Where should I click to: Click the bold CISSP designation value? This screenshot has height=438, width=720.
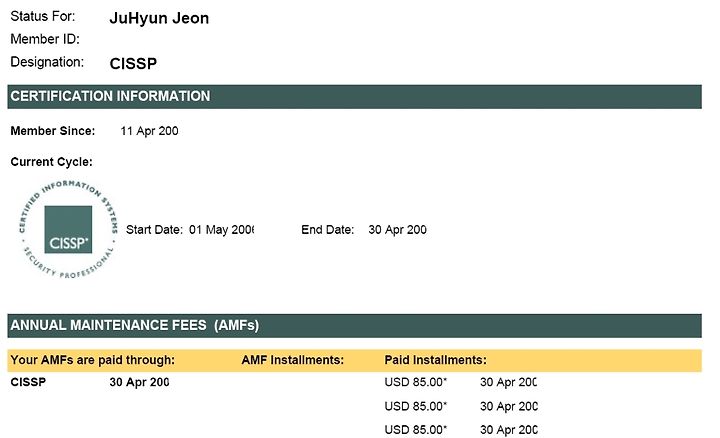click(x=133, y=63)
